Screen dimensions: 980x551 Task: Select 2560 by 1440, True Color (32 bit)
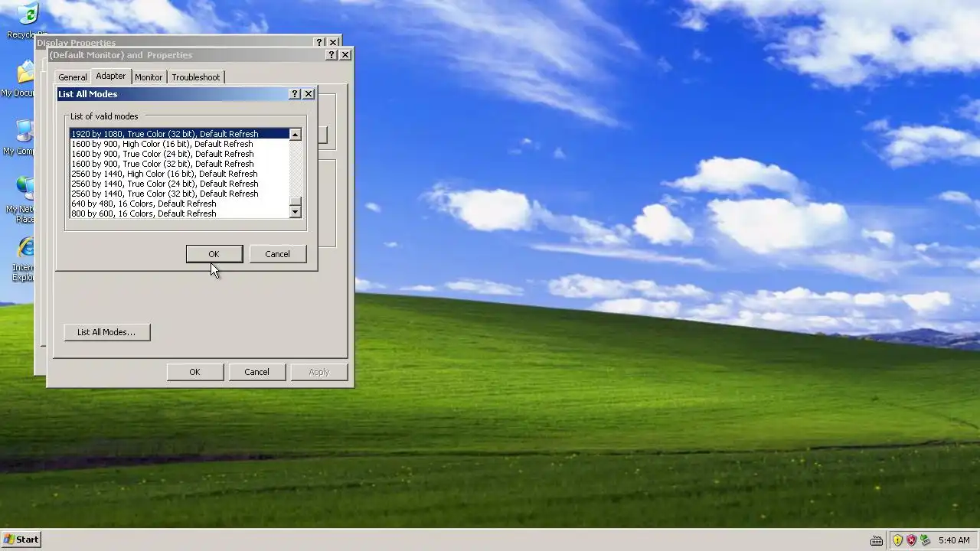click(x=179, y=194)
